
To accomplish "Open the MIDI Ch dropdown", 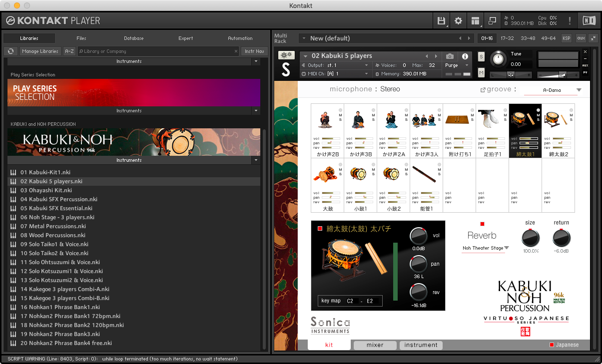I will tap(335, 74).
